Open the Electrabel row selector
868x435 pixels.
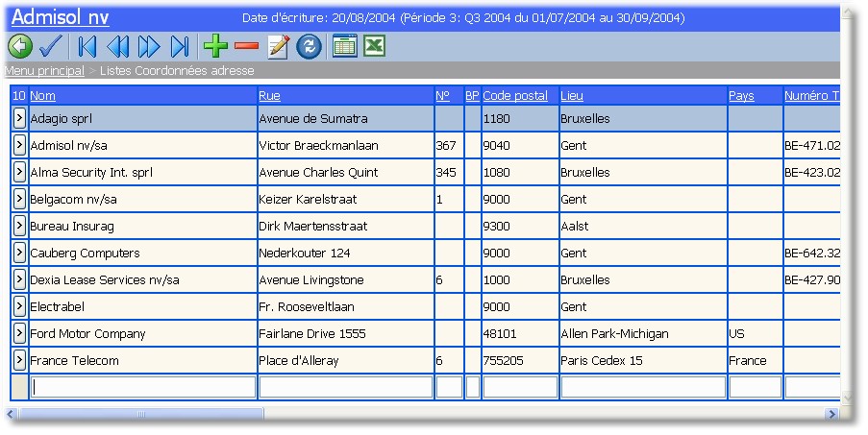[19, 306]
